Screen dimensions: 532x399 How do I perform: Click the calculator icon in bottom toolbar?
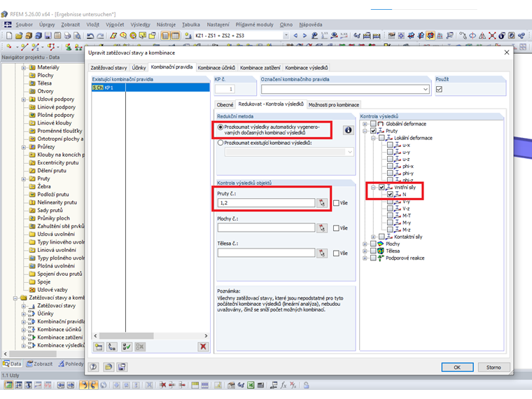tap(260, 385)
